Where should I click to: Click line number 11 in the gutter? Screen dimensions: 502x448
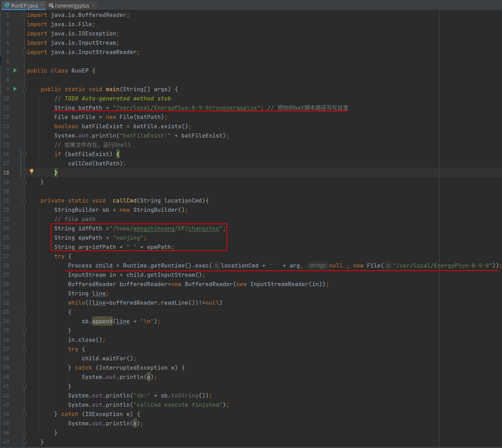pyautogui.click(x=7, y=108)
